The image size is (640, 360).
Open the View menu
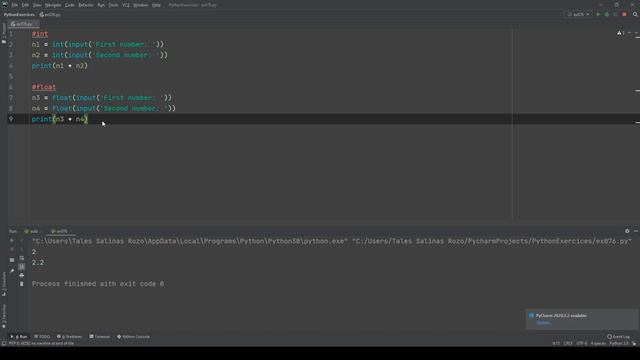coord(37,5)
